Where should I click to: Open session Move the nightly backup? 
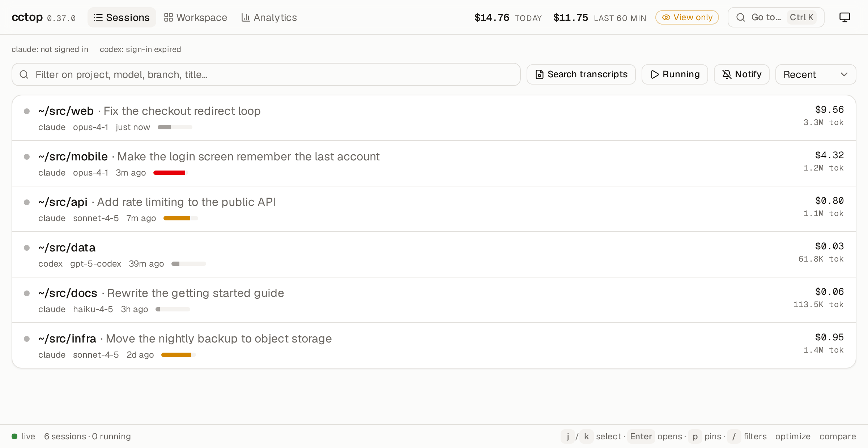434,346
